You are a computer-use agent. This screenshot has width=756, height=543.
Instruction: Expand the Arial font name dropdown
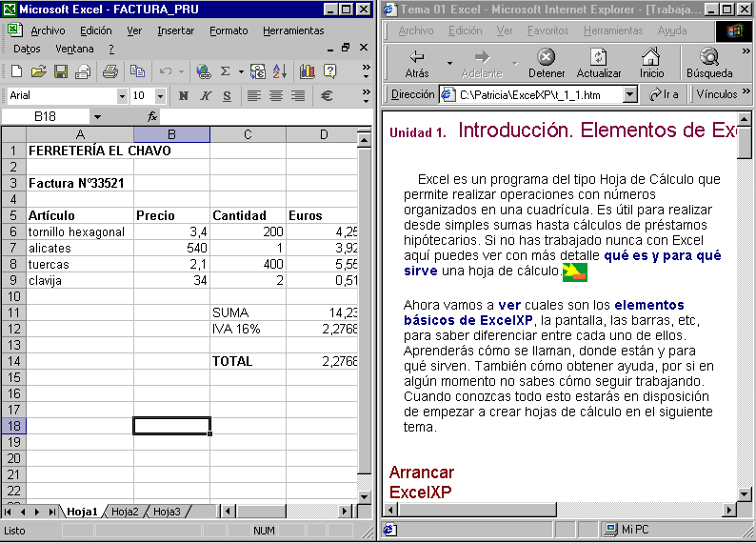[122, 96]
